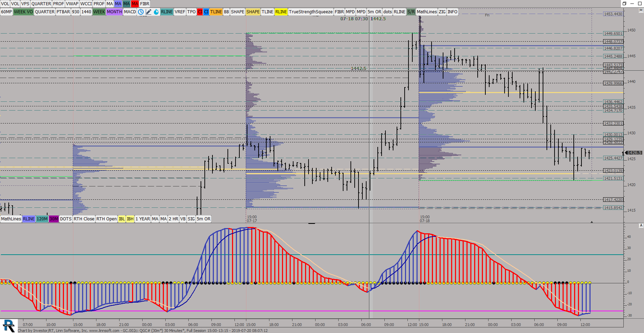
Task: Click the price label 1453.4430
Action: 613,14
